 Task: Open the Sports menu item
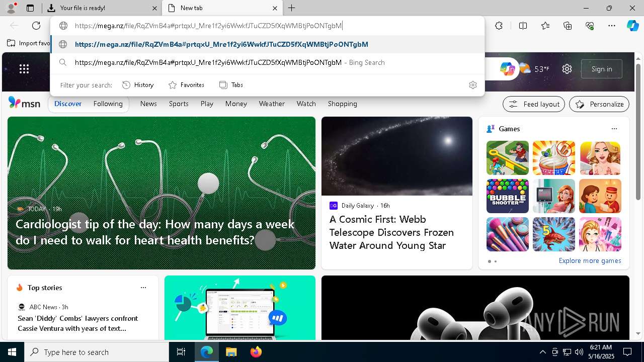click(x=179, y=104)
